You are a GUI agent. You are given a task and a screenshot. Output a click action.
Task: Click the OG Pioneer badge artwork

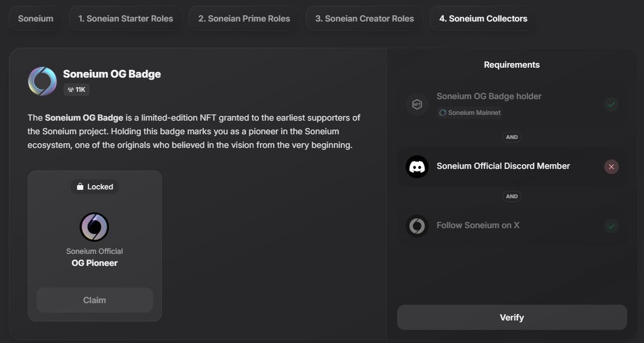[x=94, y=227]
